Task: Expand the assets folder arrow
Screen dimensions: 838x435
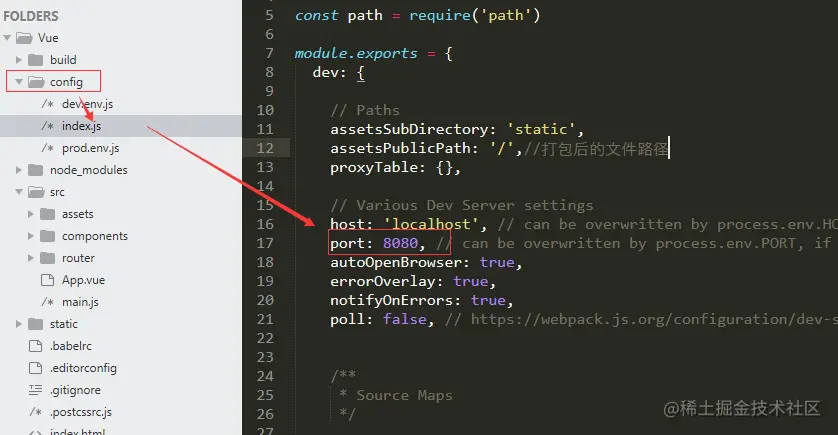Action: 30,214
